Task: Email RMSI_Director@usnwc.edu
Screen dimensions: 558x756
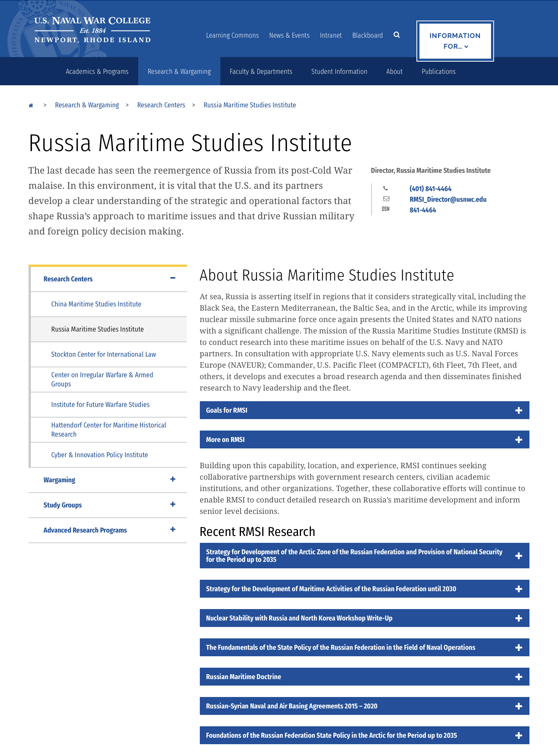Action: (448, 199)
